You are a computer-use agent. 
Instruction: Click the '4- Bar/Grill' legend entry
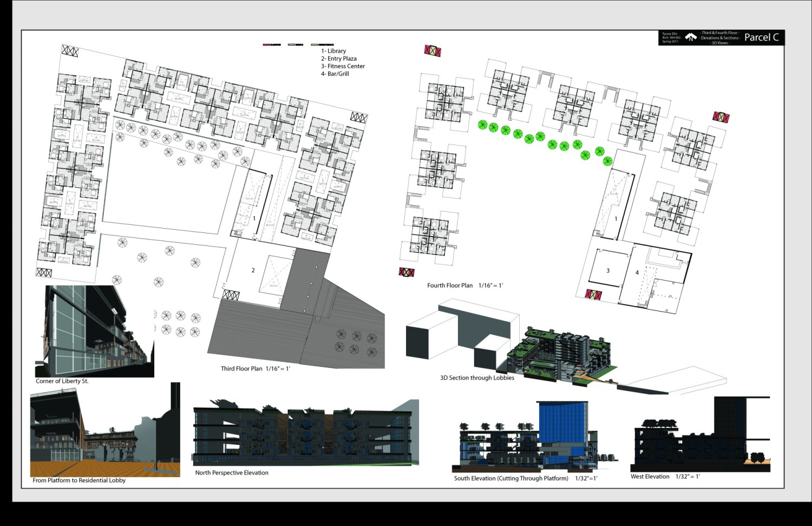coord(335,74)
